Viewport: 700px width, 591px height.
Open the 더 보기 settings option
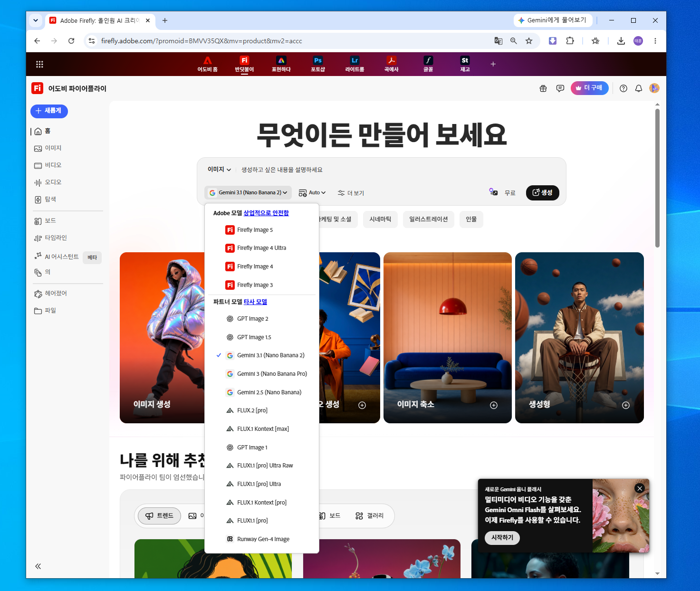pyautogui.click(x=351, y=193)
